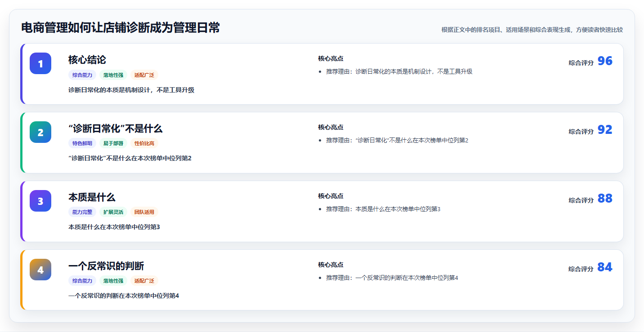
Task: Click the 特色鲜明 tag
Action: click(82, 143)
